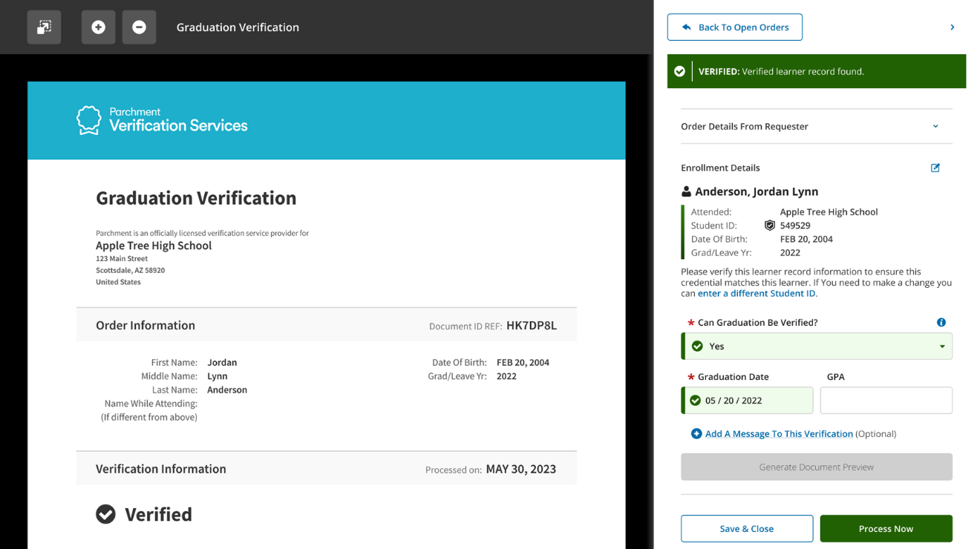Viewport: 980px width, 549px height.
Task: Click the address line Scottsdale, AZ 58920
Action: pyautogui.click(x=131, y=271)
